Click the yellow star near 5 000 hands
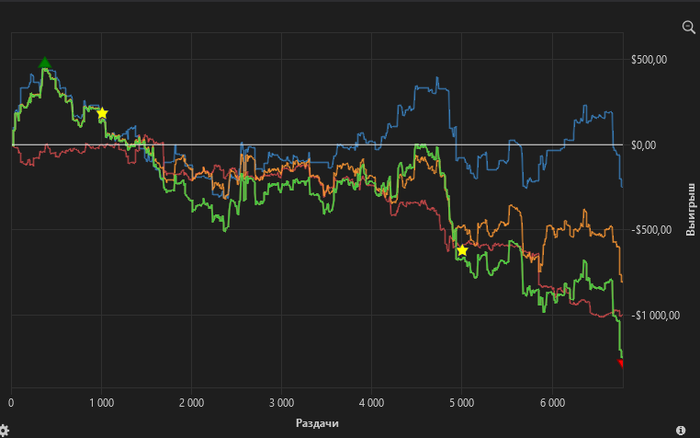The image size is (700, 438). point(462,250)
